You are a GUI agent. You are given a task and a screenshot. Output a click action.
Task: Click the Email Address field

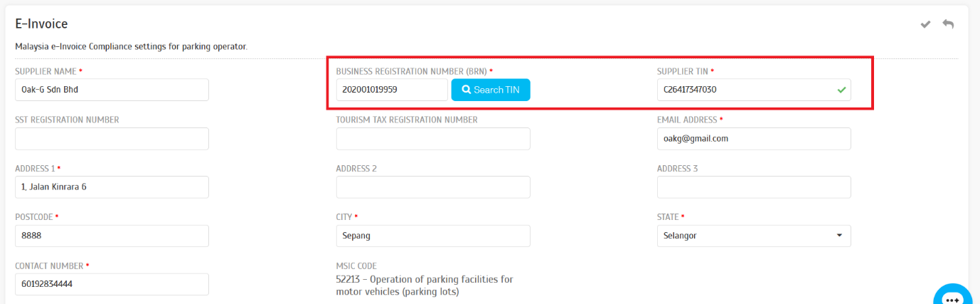point(754,139)
